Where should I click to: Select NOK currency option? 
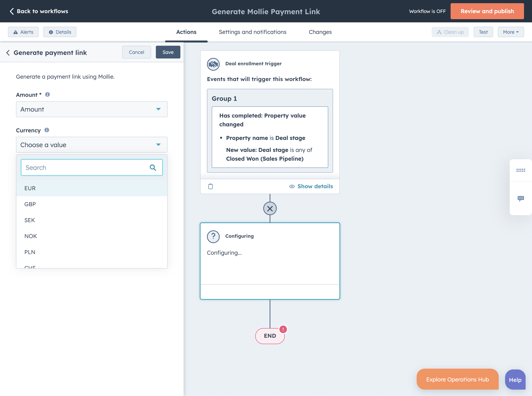tap(92, 236)
